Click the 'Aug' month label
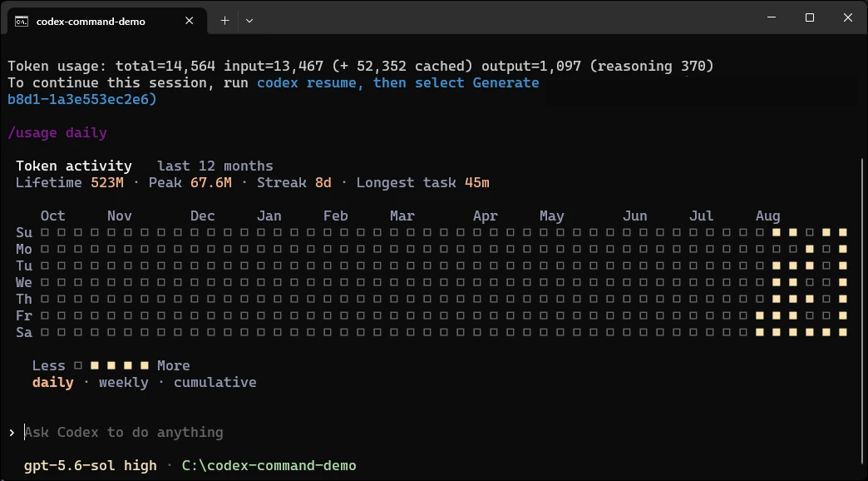The image size is (868, 481). click(767, 216)
